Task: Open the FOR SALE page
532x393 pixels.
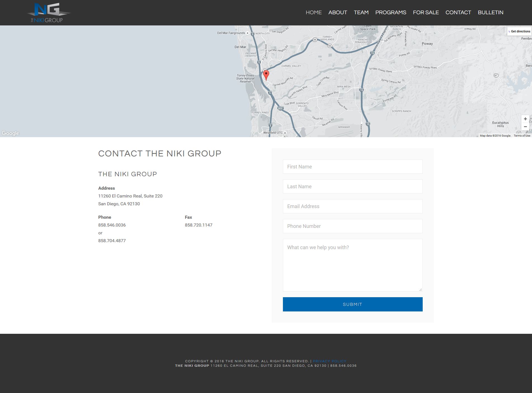Action: tap(425, 12)
